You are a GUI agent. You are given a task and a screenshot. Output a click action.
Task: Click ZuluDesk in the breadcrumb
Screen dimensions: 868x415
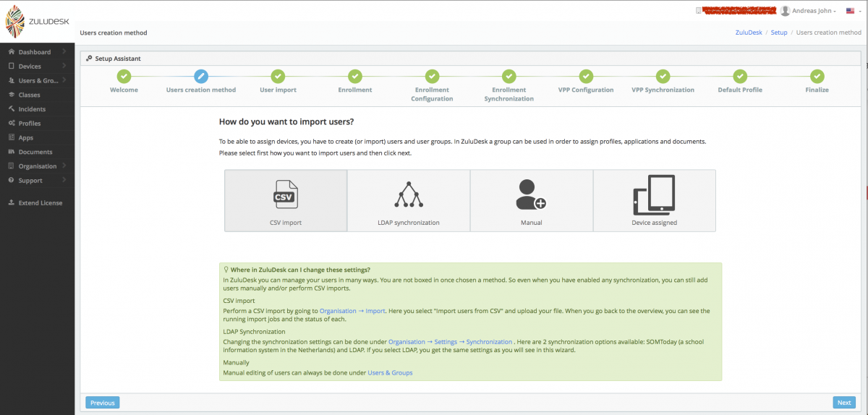click(x=749, y=33)
